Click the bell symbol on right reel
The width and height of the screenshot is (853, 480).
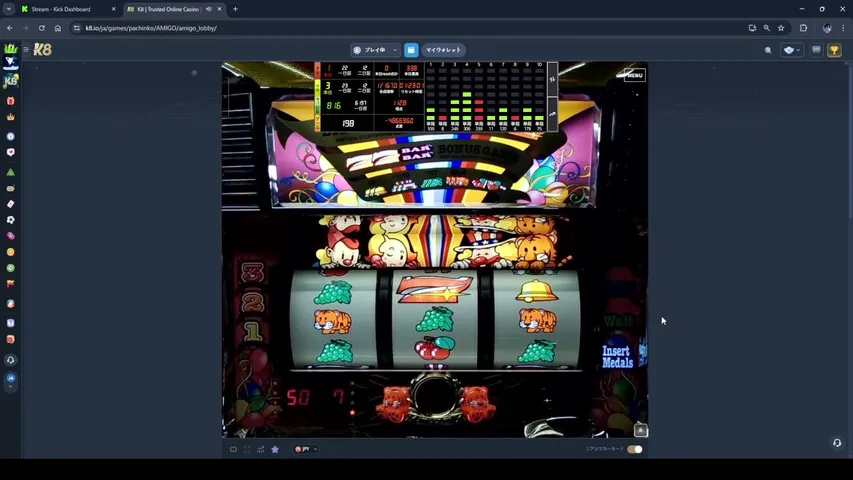[x=537, y=291]
